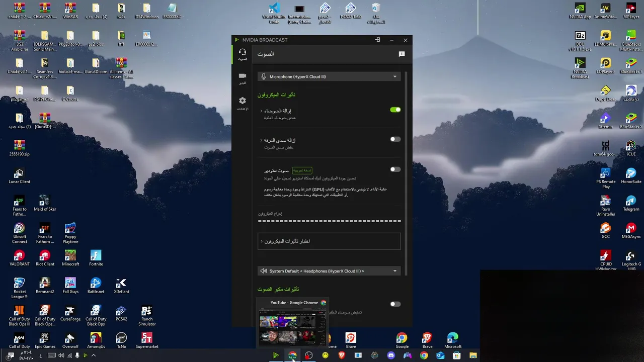Open PS Remote Play desktop shortcut
Image resolution: width=644 pixels, height=362 pixels.
click(605, 178)
